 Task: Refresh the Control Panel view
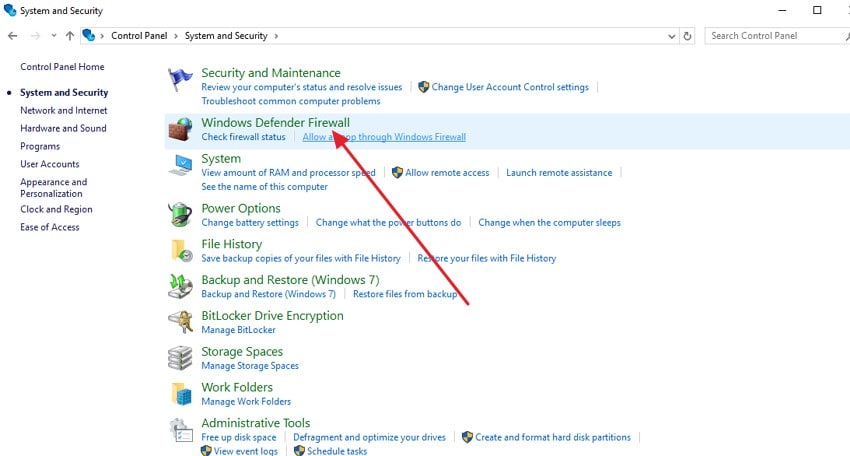(687, 36)
